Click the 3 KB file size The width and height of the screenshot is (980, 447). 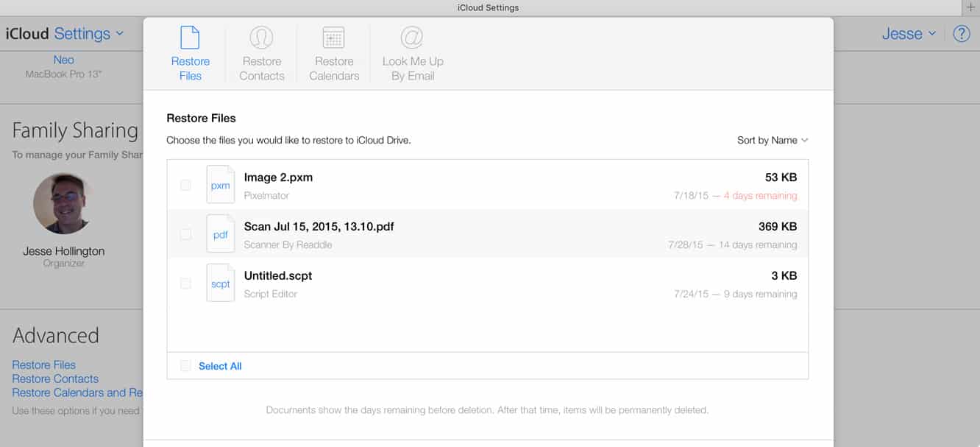pyautogui.click(x=784, y=275)
